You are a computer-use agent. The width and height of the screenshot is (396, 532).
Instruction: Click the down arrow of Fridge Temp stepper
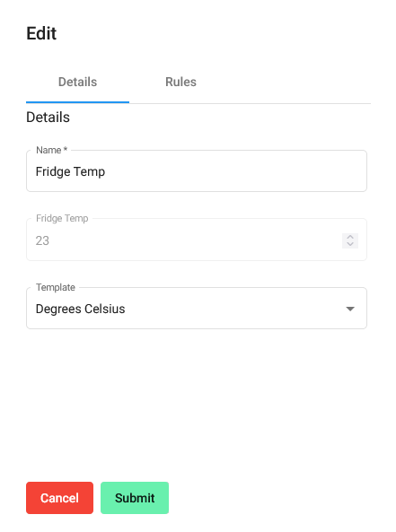[x=350, y=245]
